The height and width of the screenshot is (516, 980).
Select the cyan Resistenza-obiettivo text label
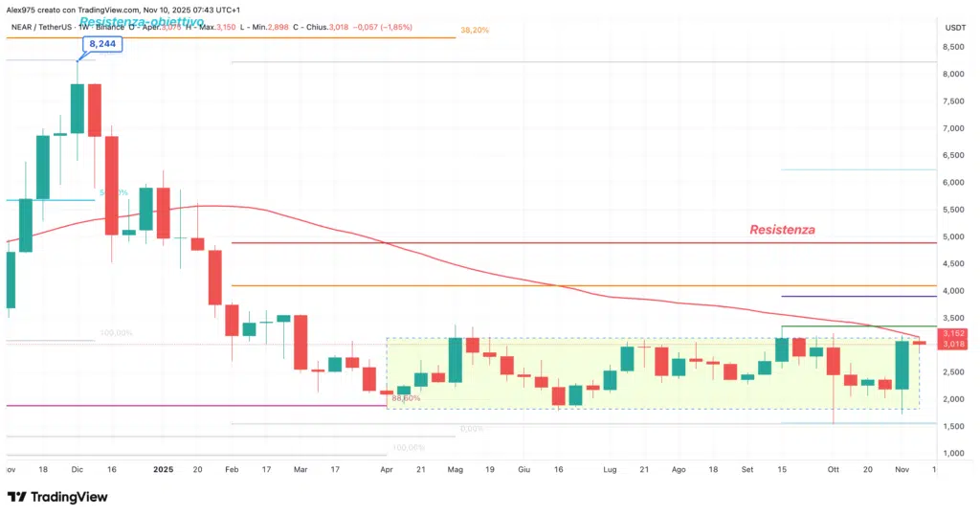[x=141, y=21]
